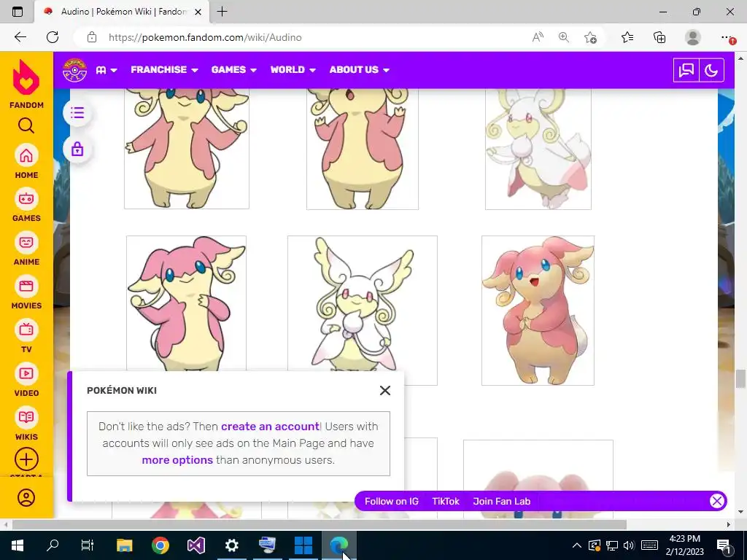Click the page lock icon
Image resolution: width=747 pixels, height=560 pixels.
(77, 149)
